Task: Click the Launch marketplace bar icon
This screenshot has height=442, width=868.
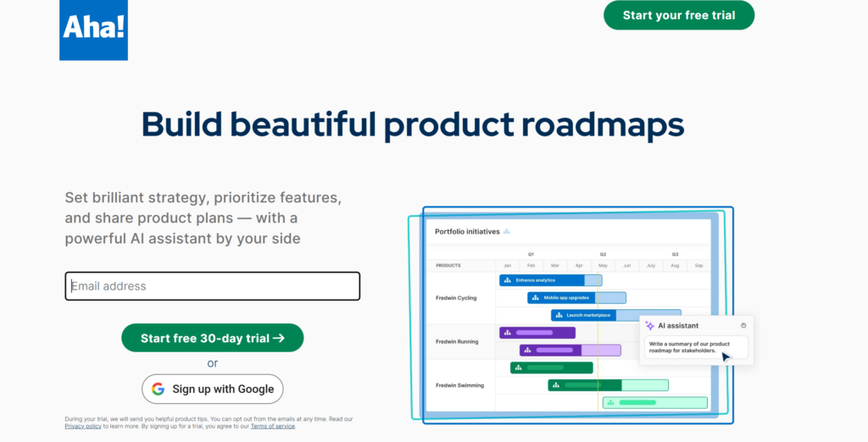Action: point(559,315)
